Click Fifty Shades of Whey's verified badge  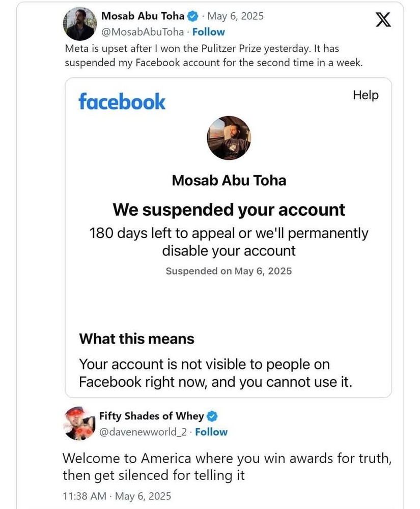tap(212, 416)
